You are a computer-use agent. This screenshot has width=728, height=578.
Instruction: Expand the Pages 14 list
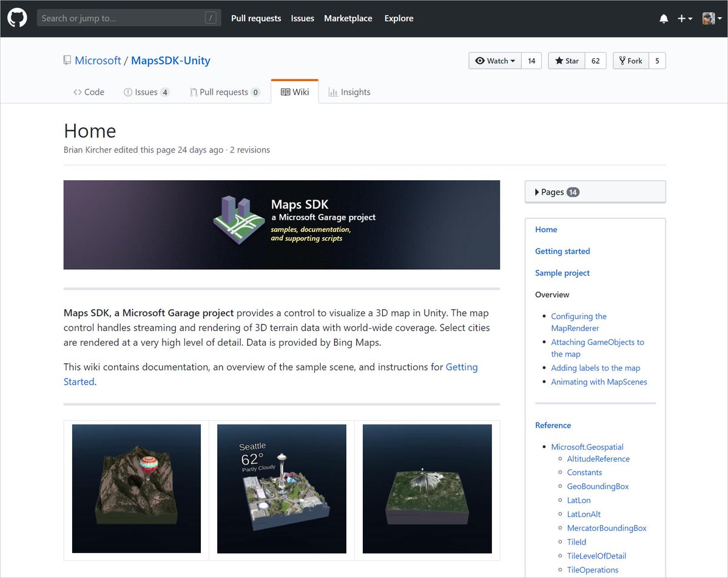(595, 192)
